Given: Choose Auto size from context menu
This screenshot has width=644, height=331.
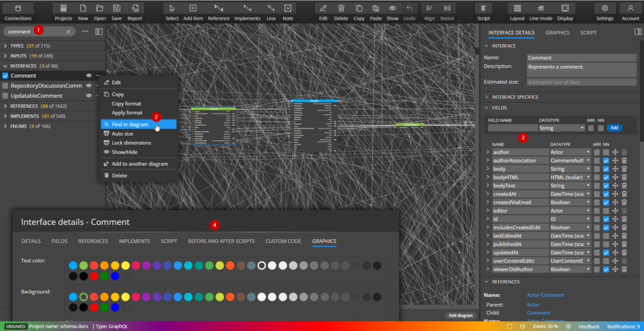Looking at the screenshot, I should click(x=139, y=134).
